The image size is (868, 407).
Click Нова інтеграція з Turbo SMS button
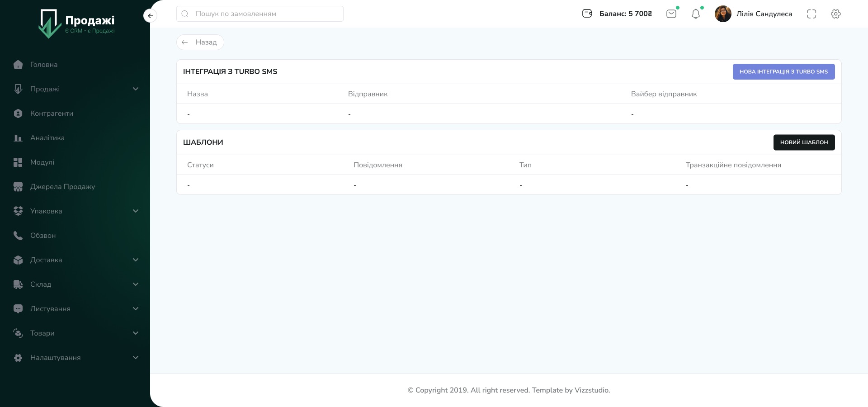783,71
